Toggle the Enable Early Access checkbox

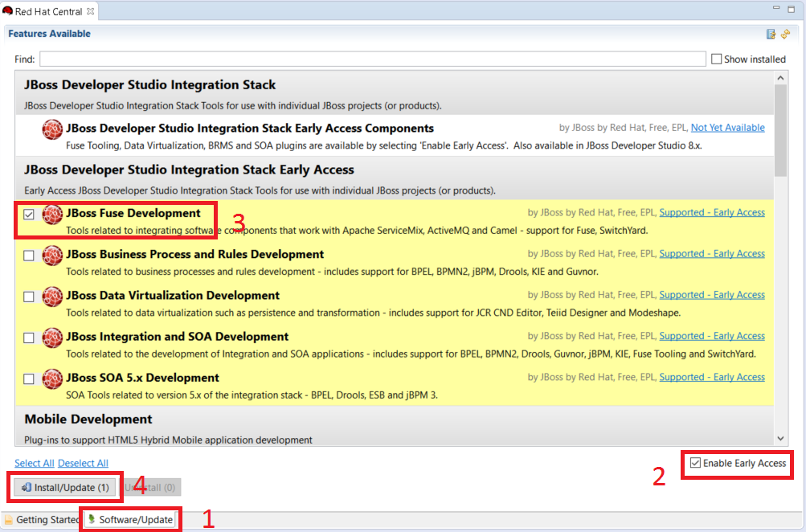[695, 463]
